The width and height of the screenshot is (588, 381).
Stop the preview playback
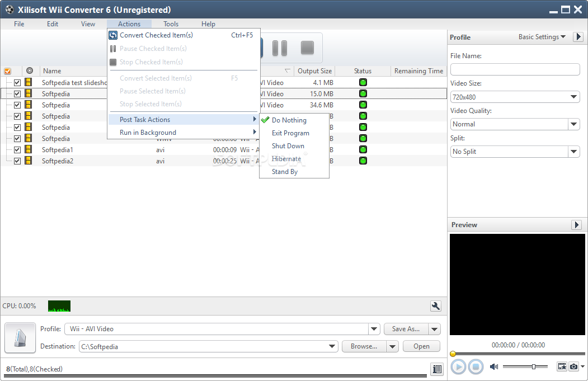tap(476, 366)
